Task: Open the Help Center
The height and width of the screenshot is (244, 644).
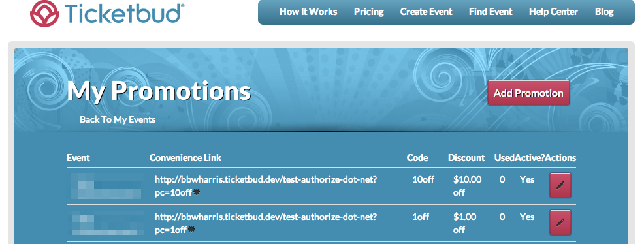Action: click(553, 12)
